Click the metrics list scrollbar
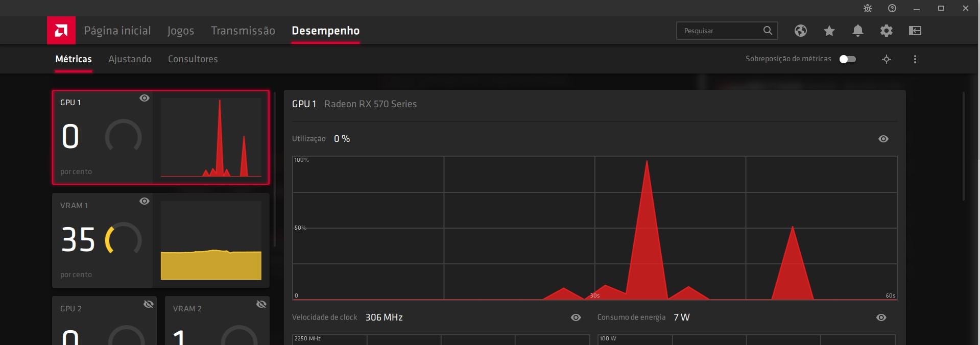Image resolution: width=980 pixels, height=345 pixels. 275,169
